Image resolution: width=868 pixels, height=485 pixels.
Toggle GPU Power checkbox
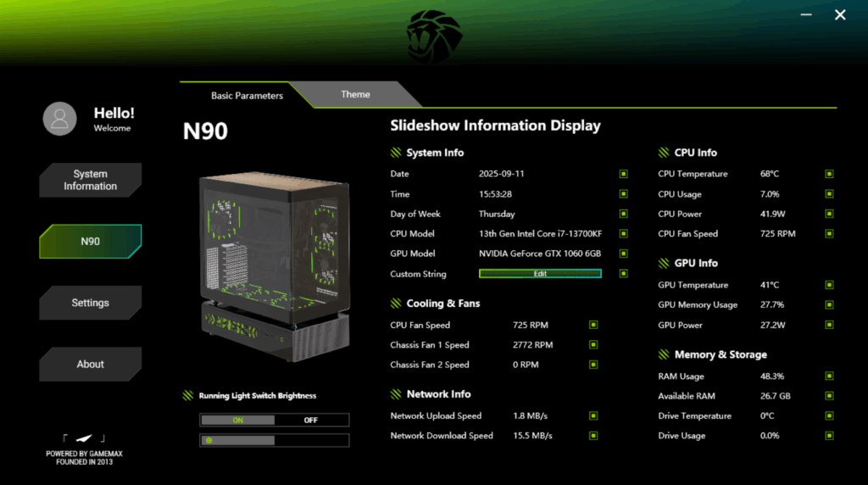(x=829, y=325)
